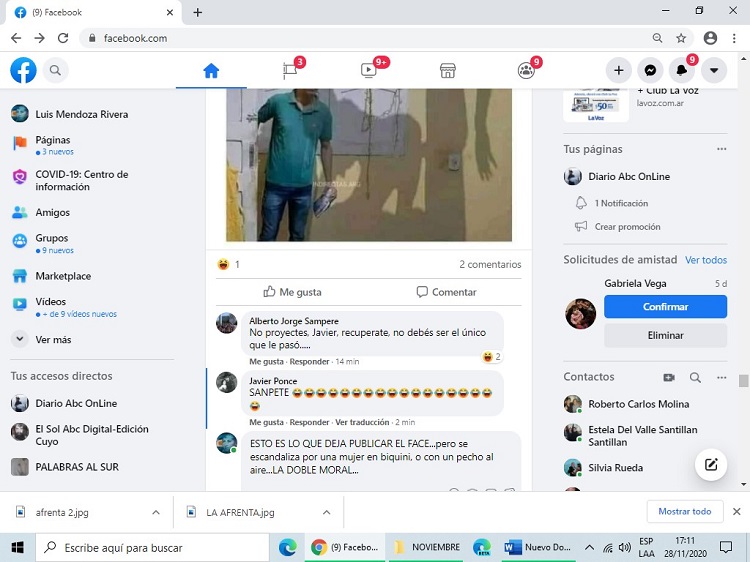Click Mostrar todo downloads

684,511
